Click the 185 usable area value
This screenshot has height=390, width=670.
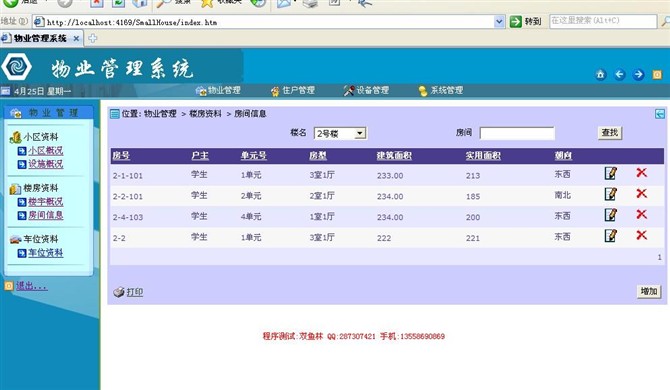pos(473,196)
